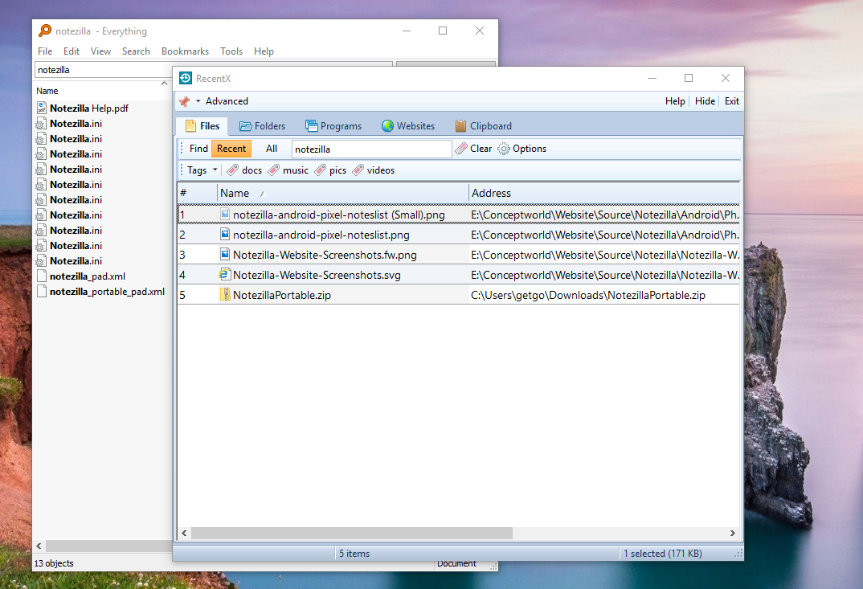
Task: Click Everything scrollbar left arrow
Action: tap(39, 546)
